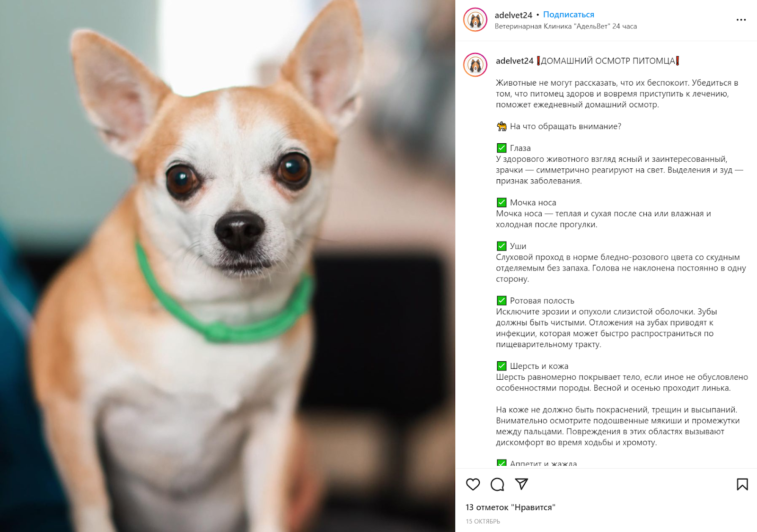
Task: Share the post with the paper plane icon
Action: pos(521,484)
